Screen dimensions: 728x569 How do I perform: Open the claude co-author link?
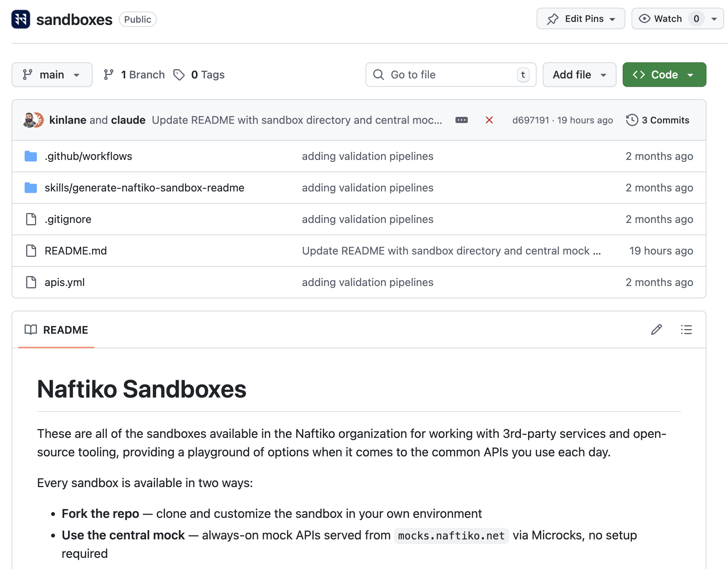click(x=128, y=120)
